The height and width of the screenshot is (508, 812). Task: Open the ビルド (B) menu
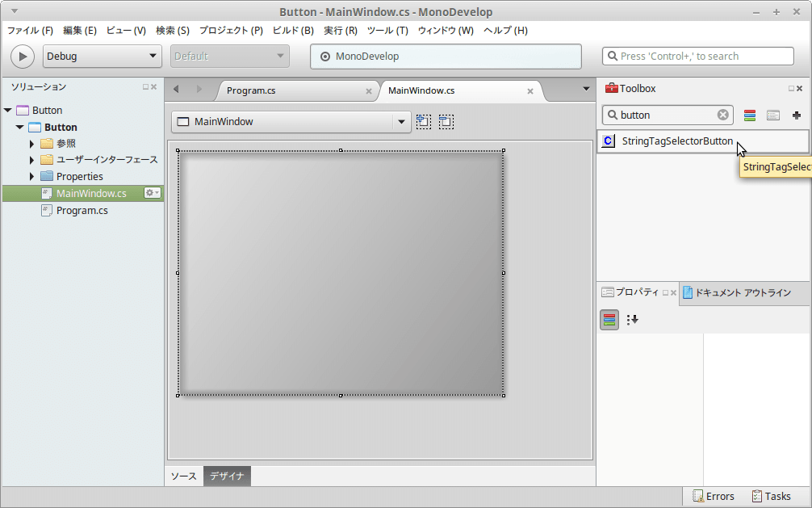pyautogui.click(x=293, y=31)
